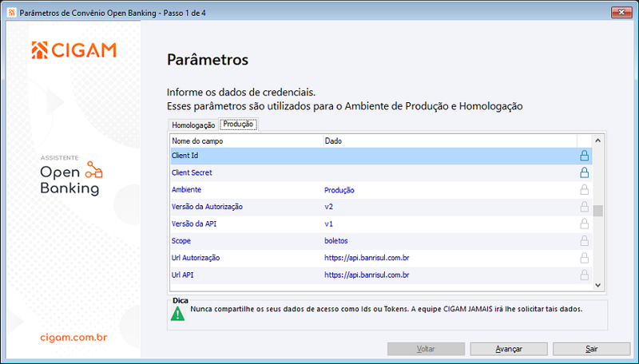Click the Open Banking assistant logo
The image size is (639, 364).
click(71, 175)
